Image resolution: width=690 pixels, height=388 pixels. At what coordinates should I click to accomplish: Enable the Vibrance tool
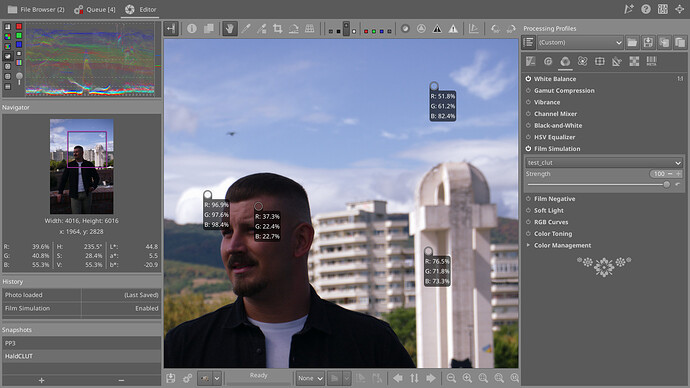(x=528, y=102)
